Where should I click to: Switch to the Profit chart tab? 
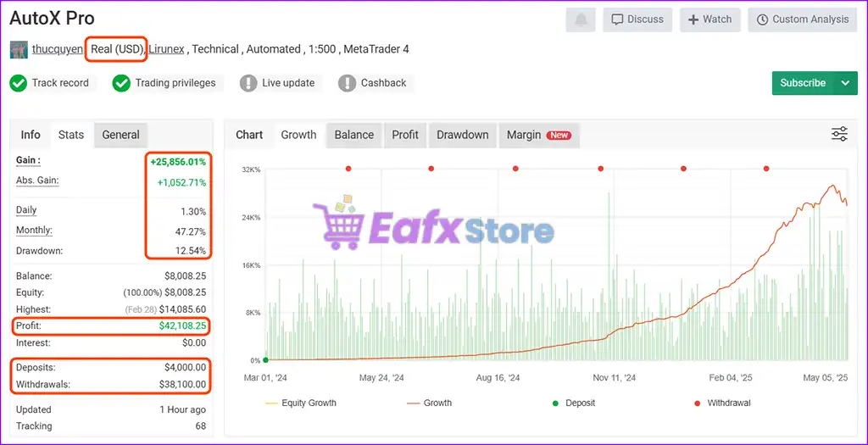point(405,135)
